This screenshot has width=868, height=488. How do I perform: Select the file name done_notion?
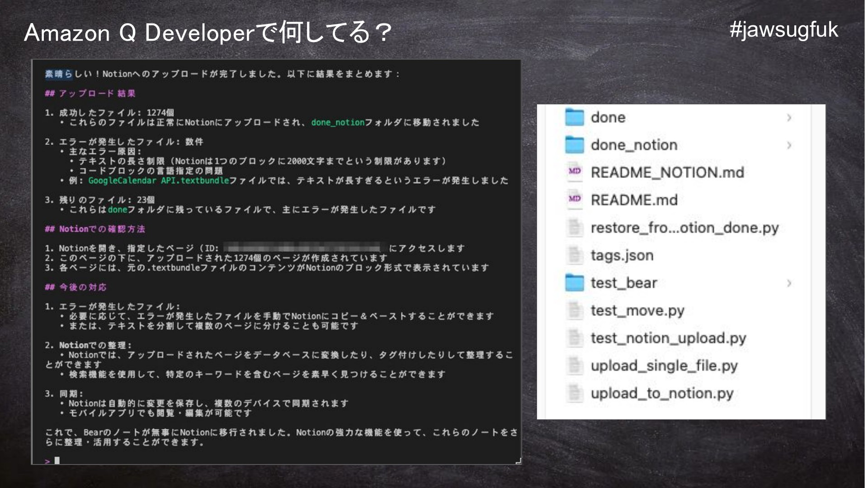pyautogui.click(x=634, y=145)
